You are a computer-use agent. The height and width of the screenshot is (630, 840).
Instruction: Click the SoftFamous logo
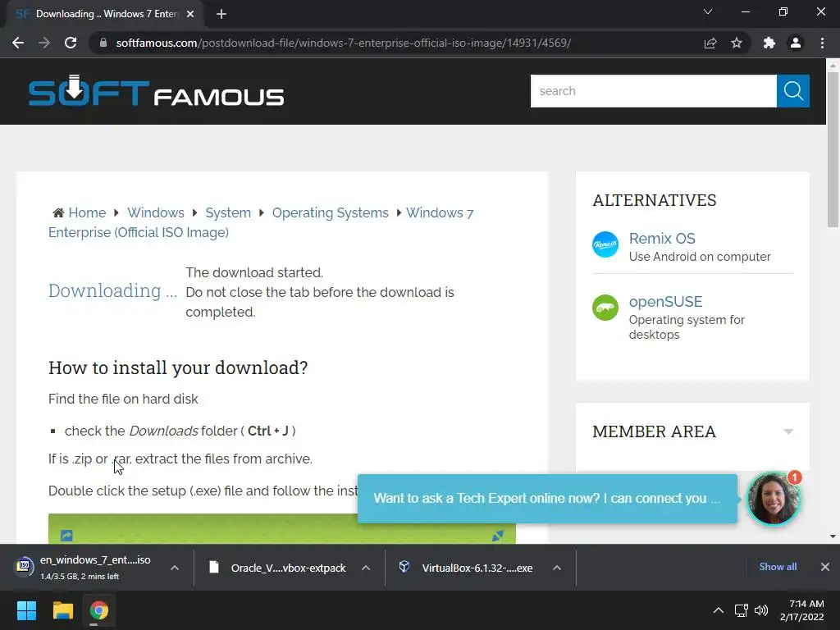pos(156,91)
